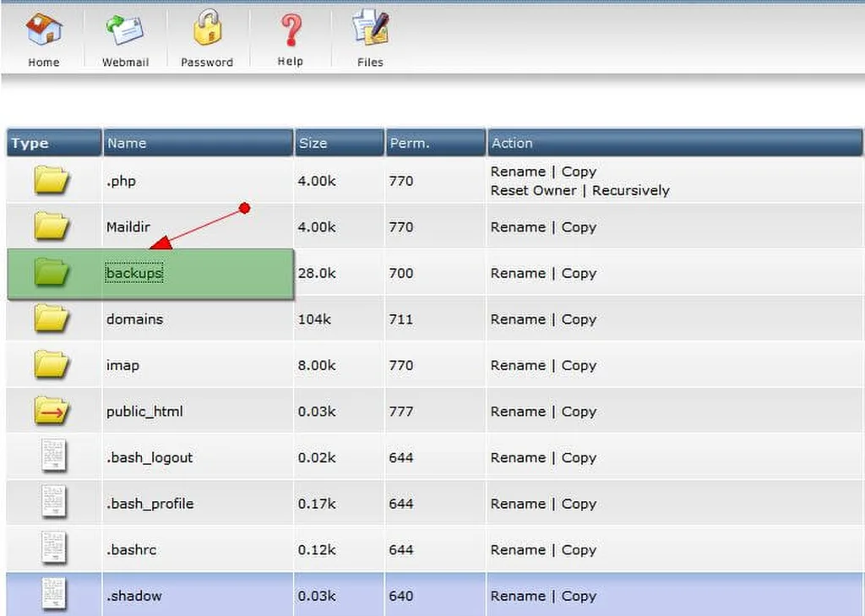Open the Maildir folder link

click(x=128, y=226)
